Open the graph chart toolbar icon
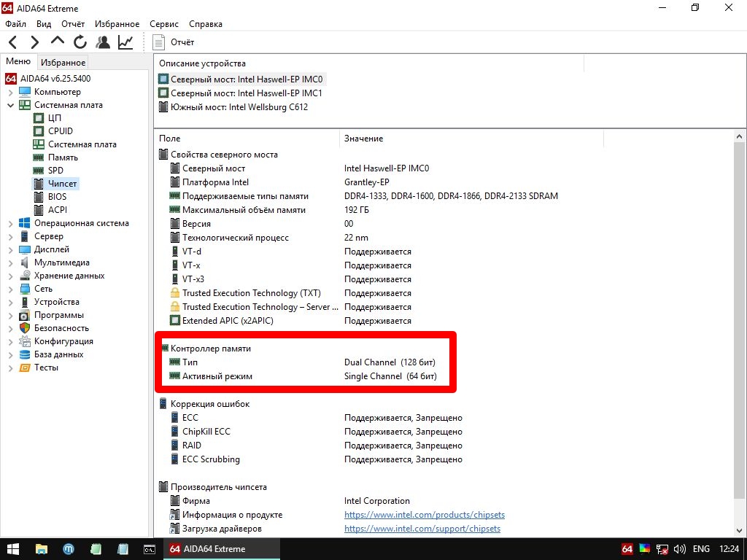The width and height of the screenshot is (747, 560). [125, 42]
